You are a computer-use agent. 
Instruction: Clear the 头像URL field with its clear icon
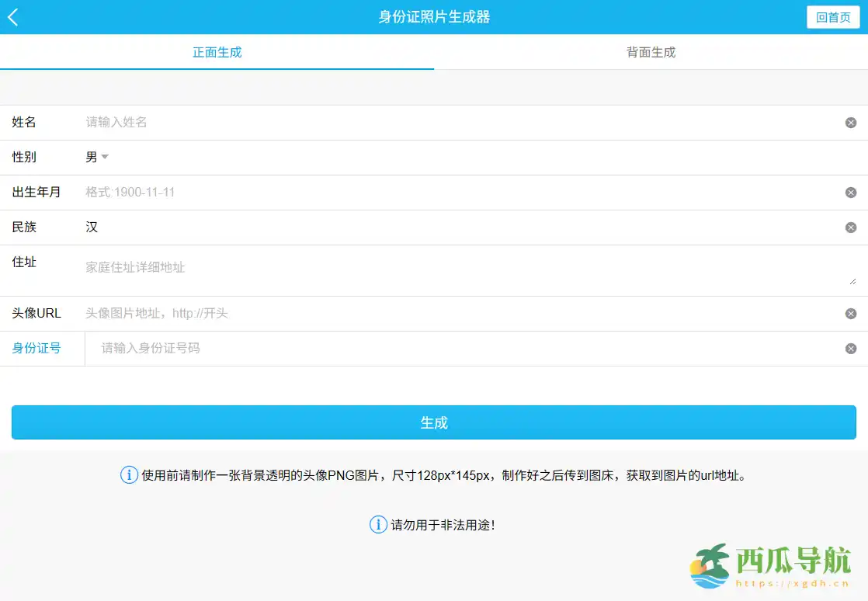pyautogui.click(x=850, y=313)
